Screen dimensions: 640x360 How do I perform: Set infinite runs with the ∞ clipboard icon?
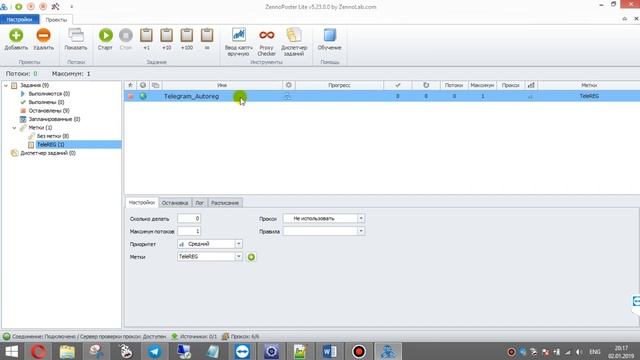207,36
